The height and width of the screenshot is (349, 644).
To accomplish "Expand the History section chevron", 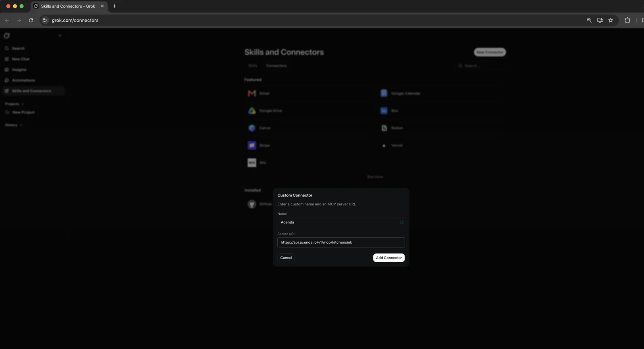I will [x=21, y=125].
